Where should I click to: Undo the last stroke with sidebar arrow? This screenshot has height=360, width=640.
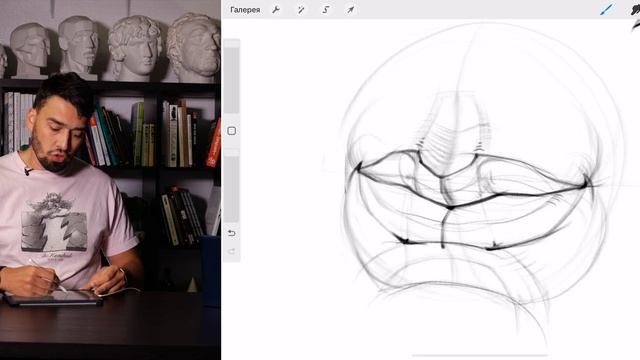231,233
